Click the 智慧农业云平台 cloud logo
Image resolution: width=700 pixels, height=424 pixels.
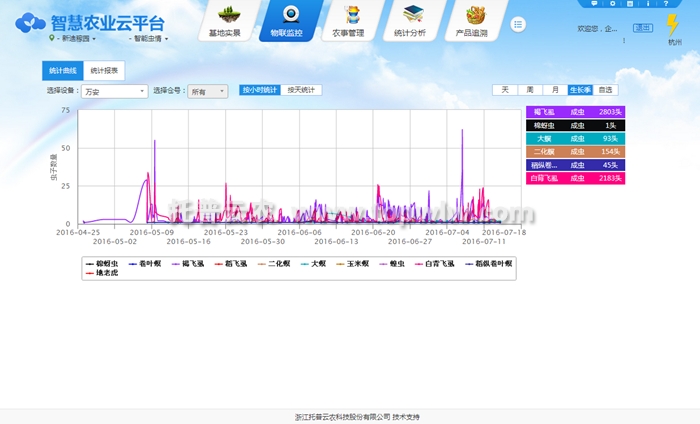(x=33, y=22)
